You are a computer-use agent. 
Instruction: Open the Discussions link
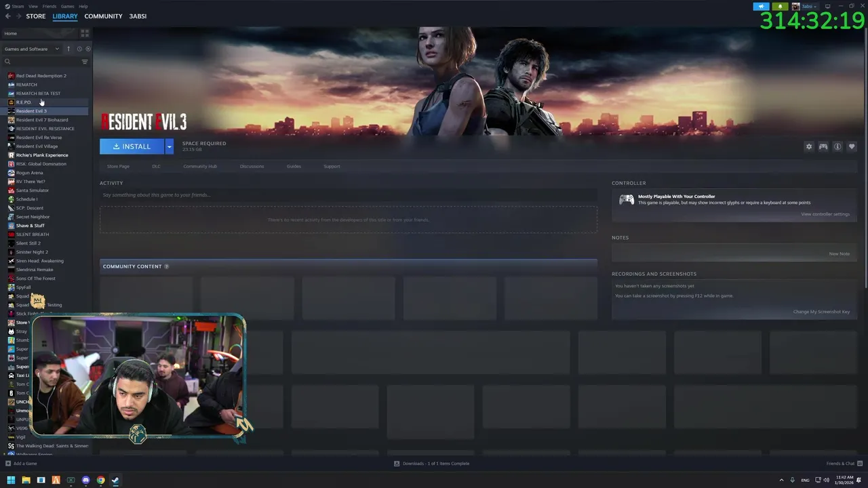(252, 166)
